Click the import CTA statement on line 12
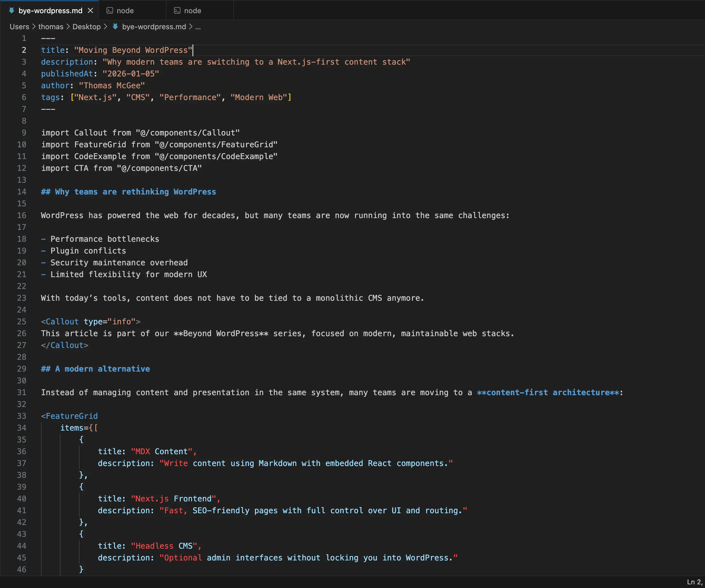The image size is (705, 588). 121,168
